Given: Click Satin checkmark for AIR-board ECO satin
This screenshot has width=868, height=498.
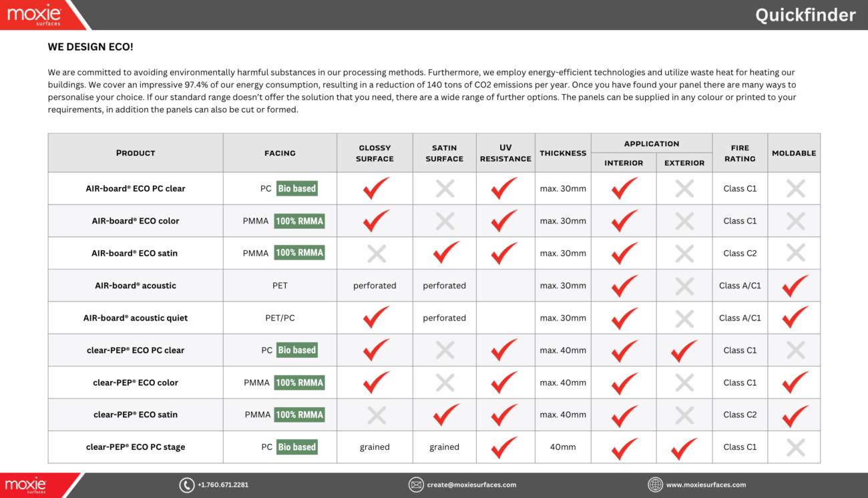Looking at the screenshot, I should click(x=446, y=253).
